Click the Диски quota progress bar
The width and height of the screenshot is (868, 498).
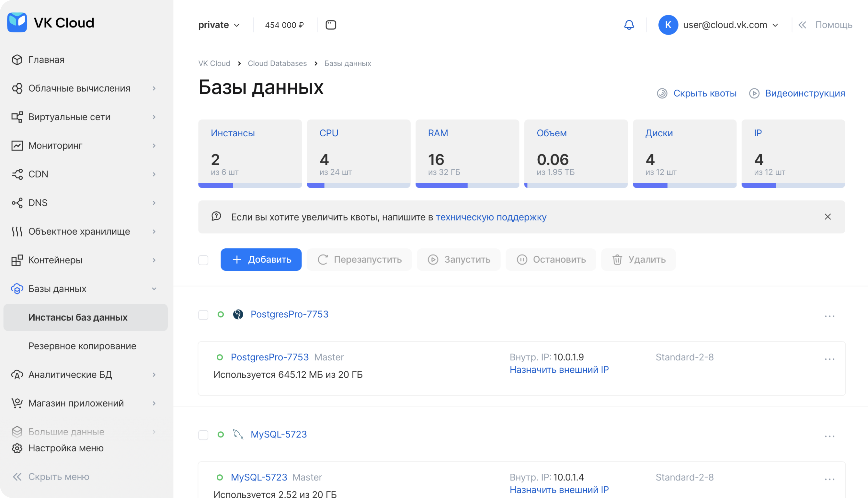[x=685, y=186]
